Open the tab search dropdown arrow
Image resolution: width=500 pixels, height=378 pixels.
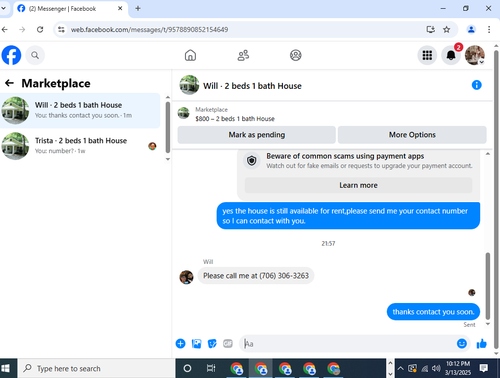(x=3, y=8)
